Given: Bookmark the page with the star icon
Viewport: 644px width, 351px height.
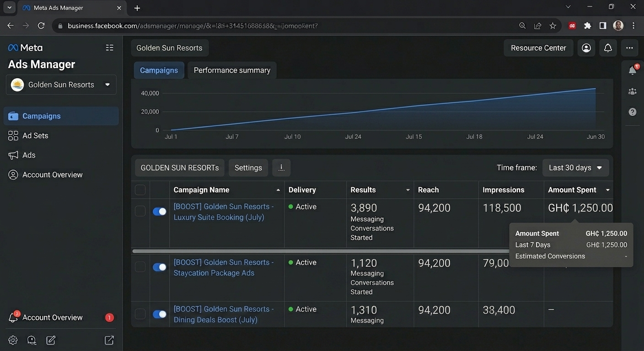Looking at the screenshot, I should (x=553, y=26).
